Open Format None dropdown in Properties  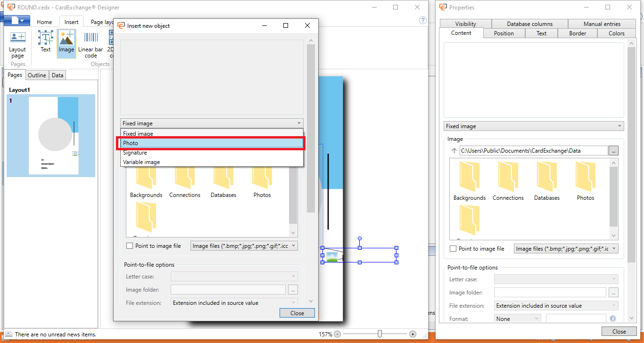[518, 319]
